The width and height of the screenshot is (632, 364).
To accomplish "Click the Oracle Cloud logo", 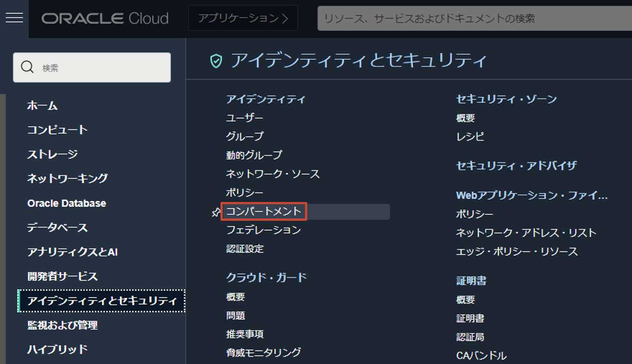I will point(105,18).
